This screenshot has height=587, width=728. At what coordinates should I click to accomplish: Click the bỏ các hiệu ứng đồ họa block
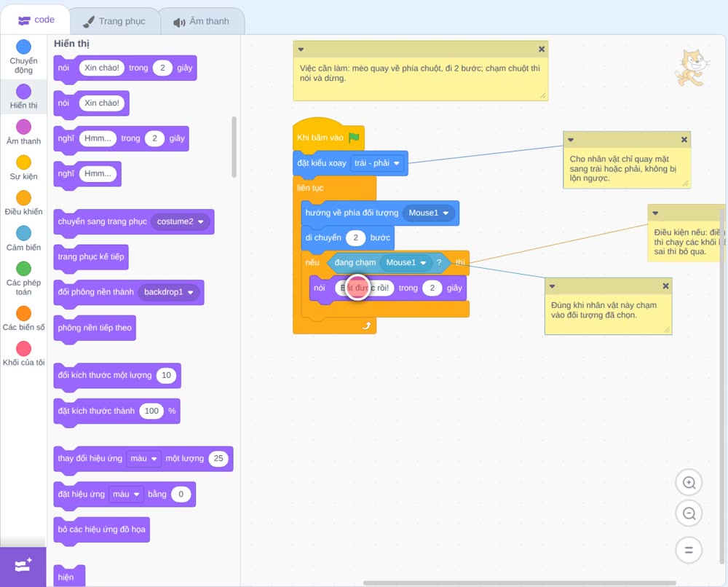(102, 530)
